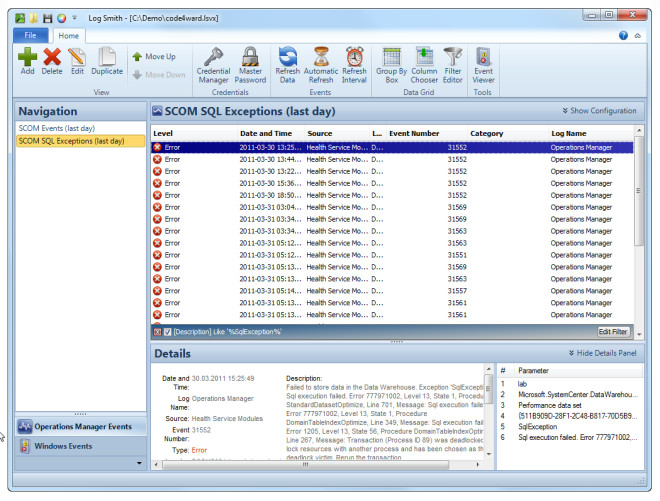Click the grid scroll down arrow
This screenshot has width=660, height=501.
(639, 334)
